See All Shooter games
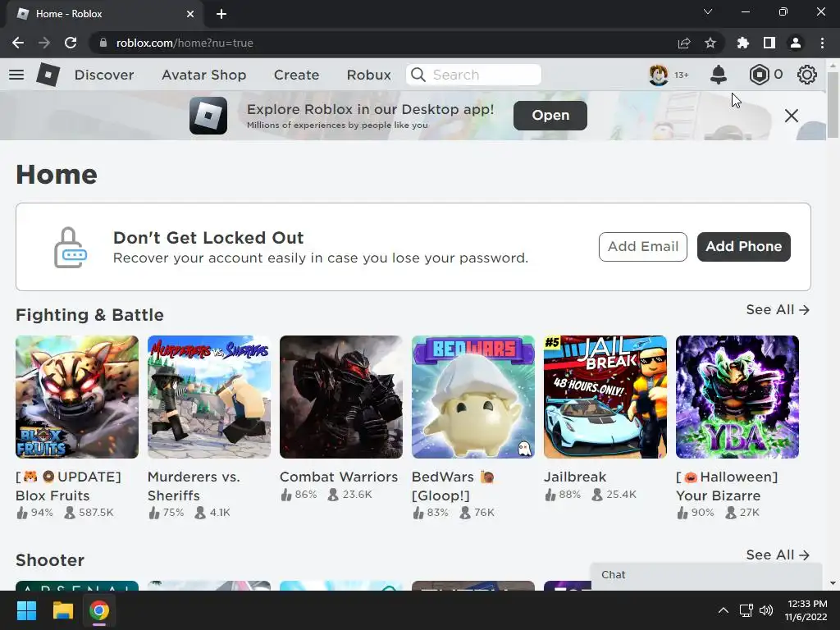 pos(778,555)
